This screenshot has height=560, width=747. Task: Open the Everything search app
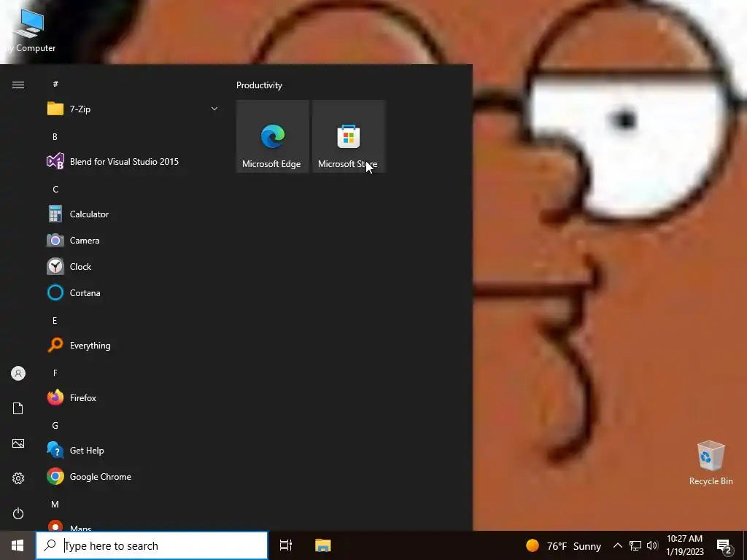133,345
